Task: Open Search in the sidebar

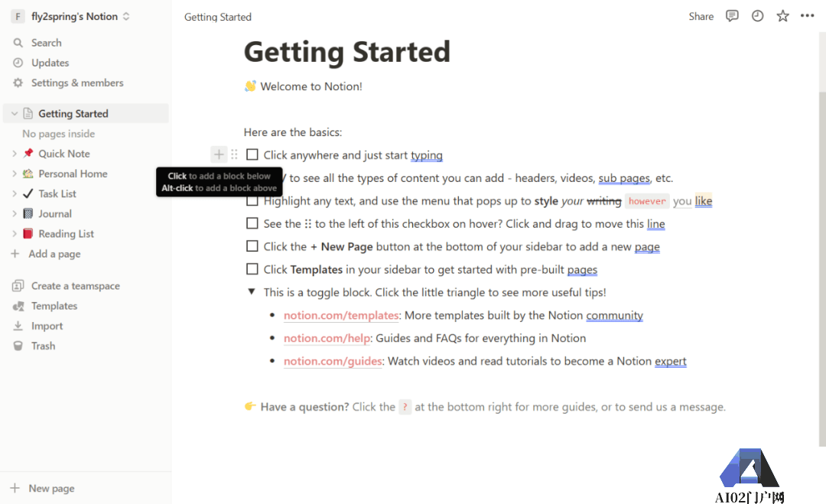Action: pos(46,43)
